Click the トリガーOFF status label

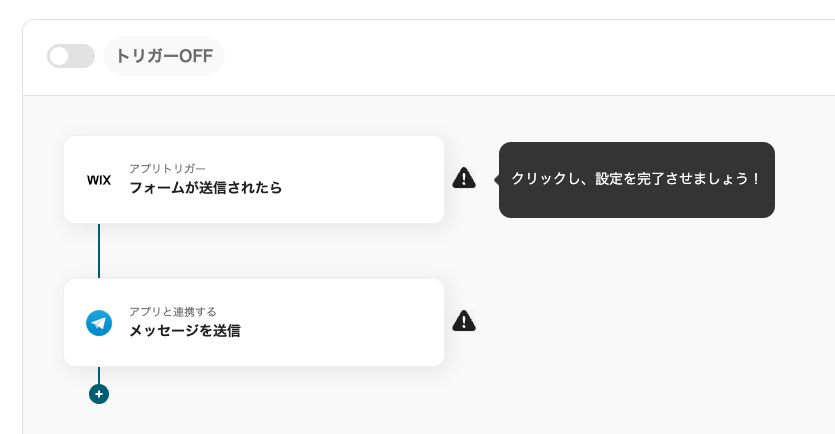pos(164,56)
